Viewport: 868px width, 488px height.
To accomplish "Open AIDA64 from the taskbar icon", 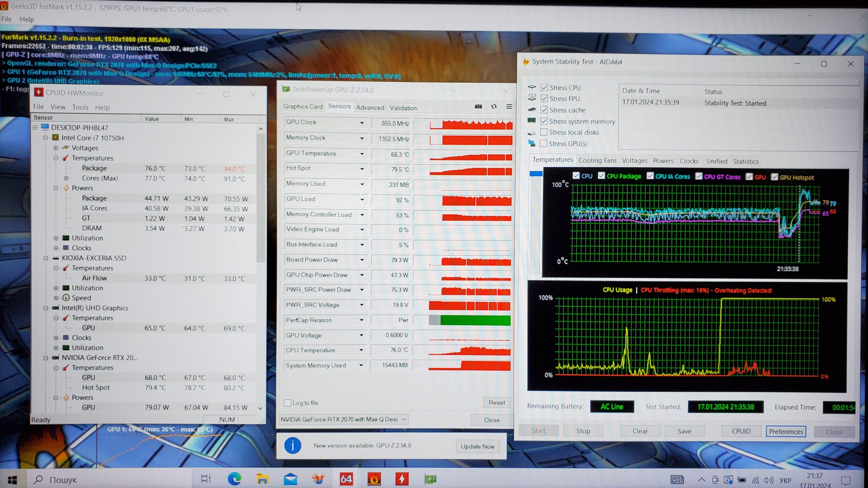I will pyautogui.click(x=346, y=479).
